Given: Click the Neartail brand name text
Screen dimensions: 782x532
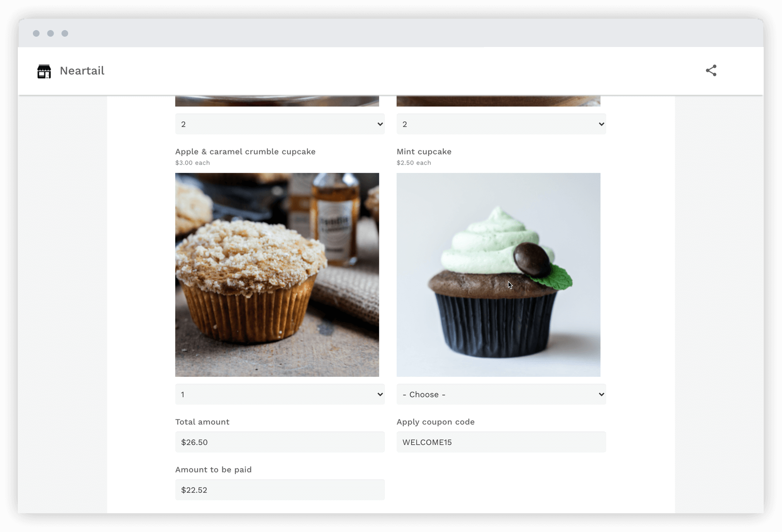Looking at the screenshot, I should [82, 71].
